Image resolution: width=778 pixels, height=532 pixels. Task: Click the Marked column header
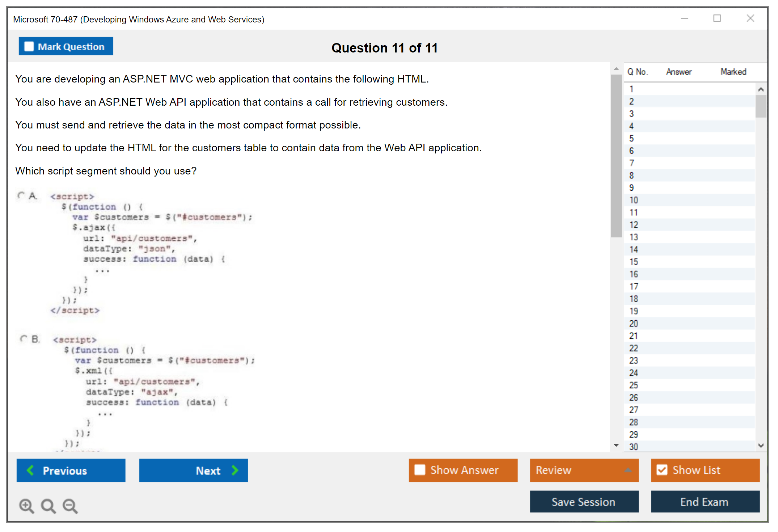[x=733, y=72]
